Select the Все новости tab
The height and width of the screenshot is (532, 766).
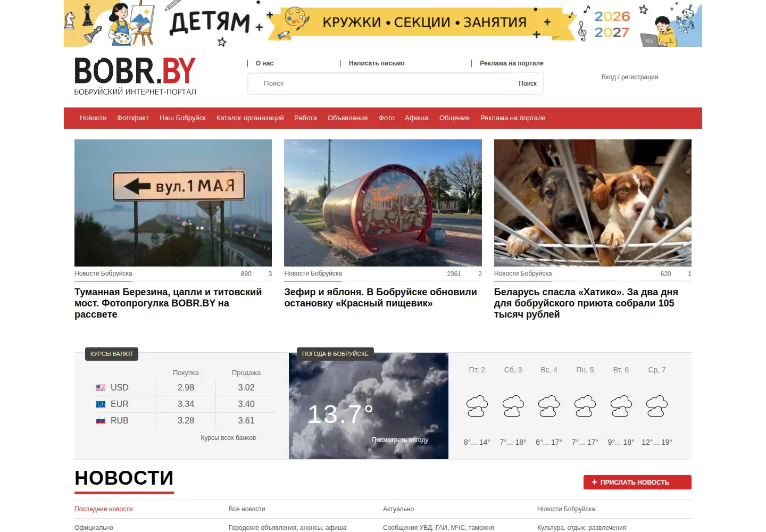(247, 509)
